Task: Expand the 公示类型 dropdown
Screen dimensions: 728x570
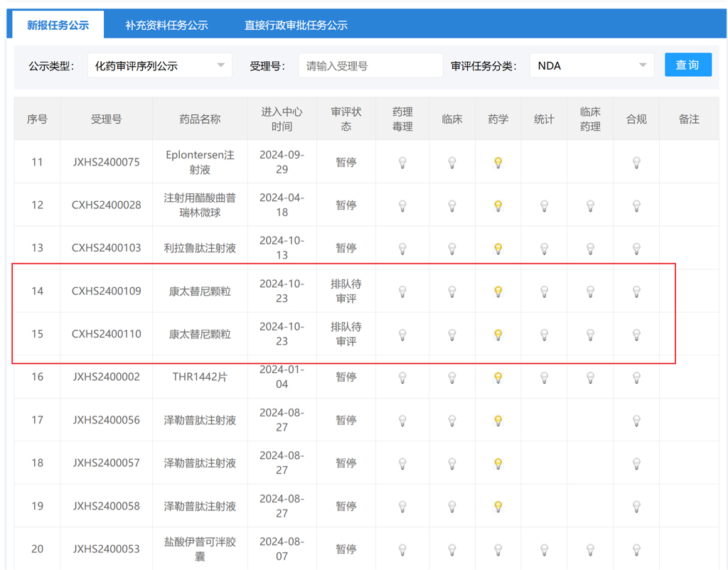Action: click(x=160, y=65)
